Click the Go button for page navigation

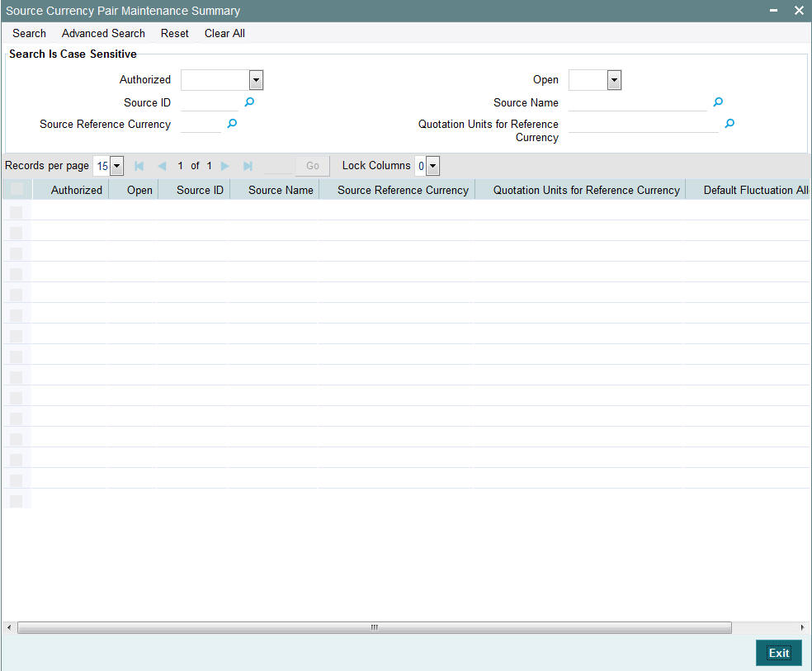312,166
